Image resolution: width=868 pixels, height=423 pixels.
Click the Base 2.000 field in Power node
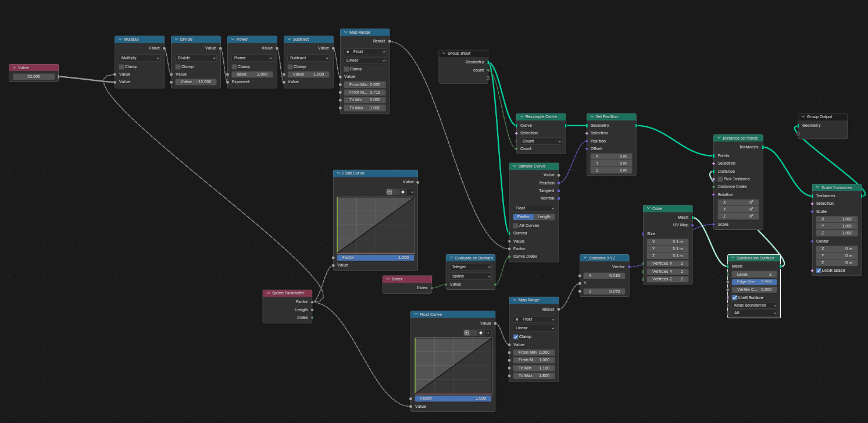252,74
